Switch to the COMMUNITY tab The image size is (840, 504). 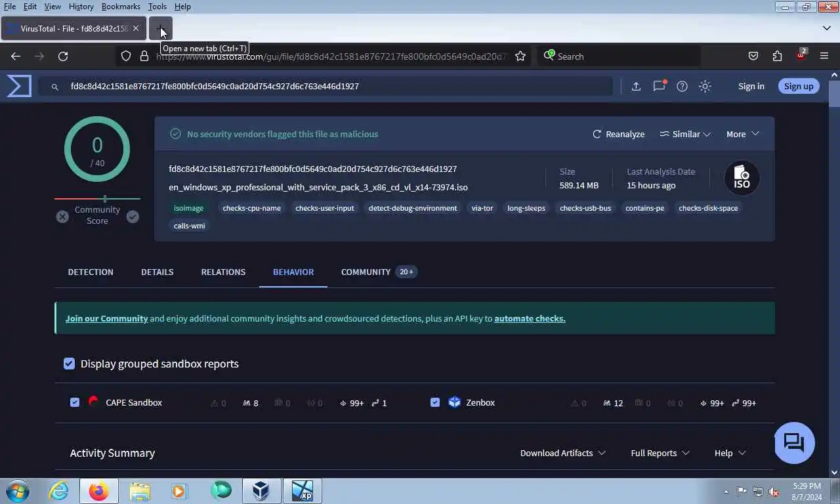point(378,272)
